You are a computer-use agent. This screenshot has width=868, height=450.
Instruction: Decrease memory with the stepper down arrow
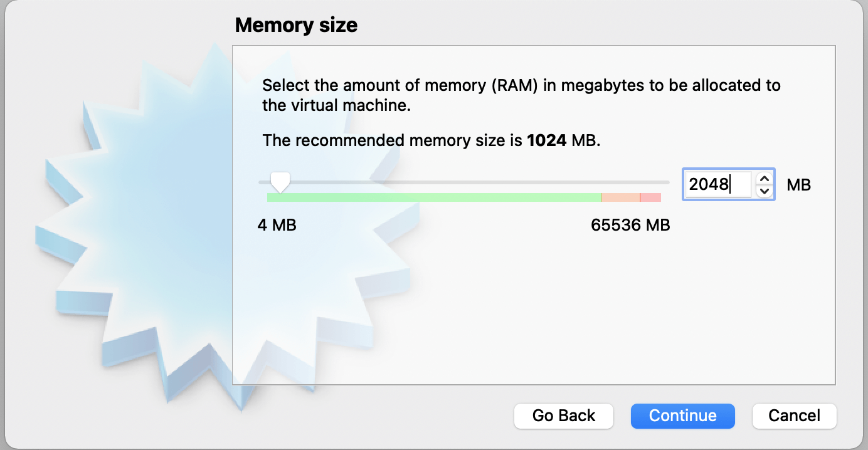click(764, 190)
